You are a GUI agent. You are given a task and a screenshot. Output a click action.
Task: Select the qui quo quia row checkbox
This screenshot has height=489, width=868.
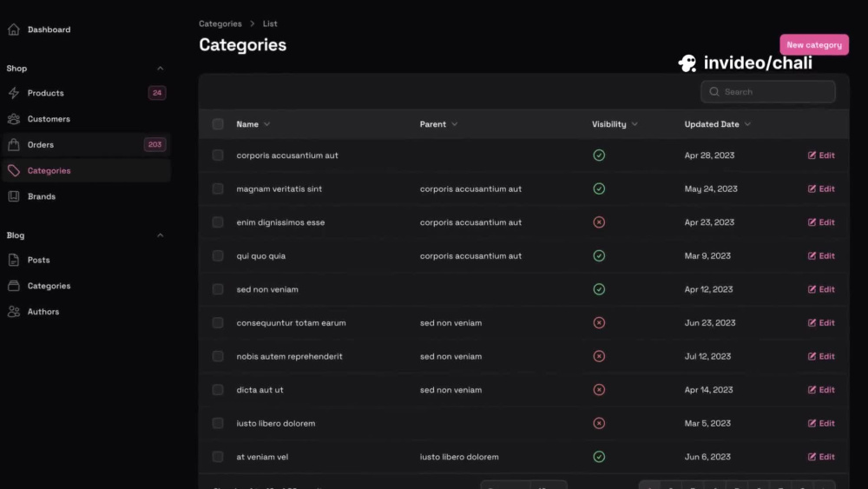click(218, 256)
